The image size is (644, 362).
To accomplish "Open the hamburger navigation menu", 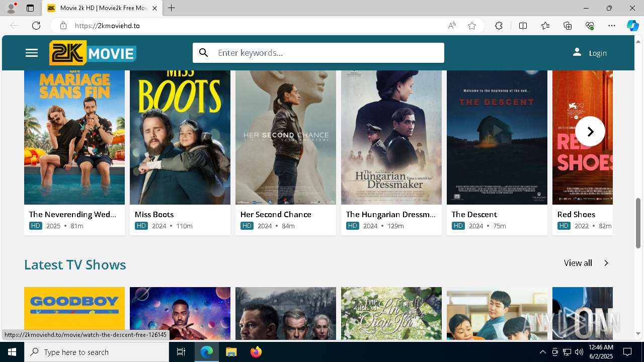I will [32, 53].
